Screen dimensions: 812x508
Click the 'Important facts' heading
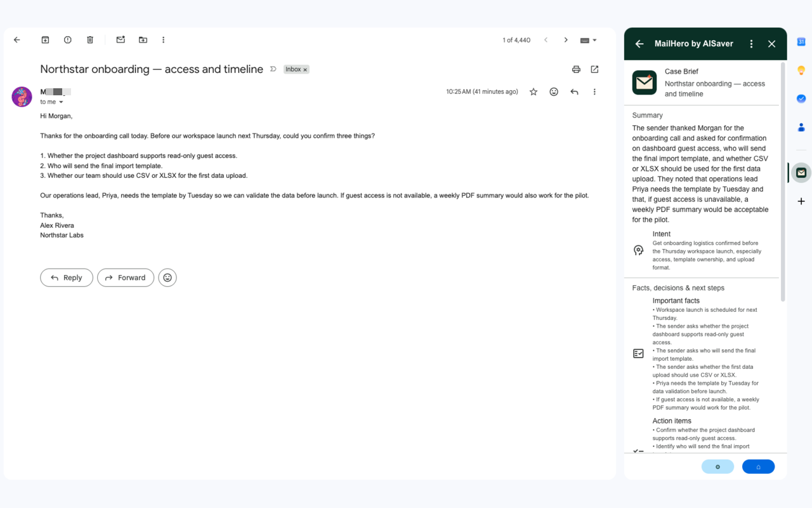(x=676, y=301)
